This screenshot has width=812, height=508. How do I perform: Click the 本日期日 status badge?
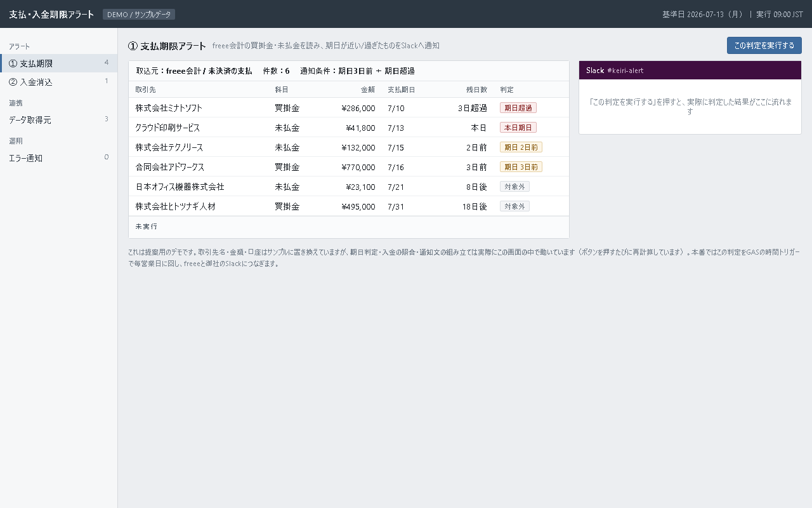pos(518,128)
